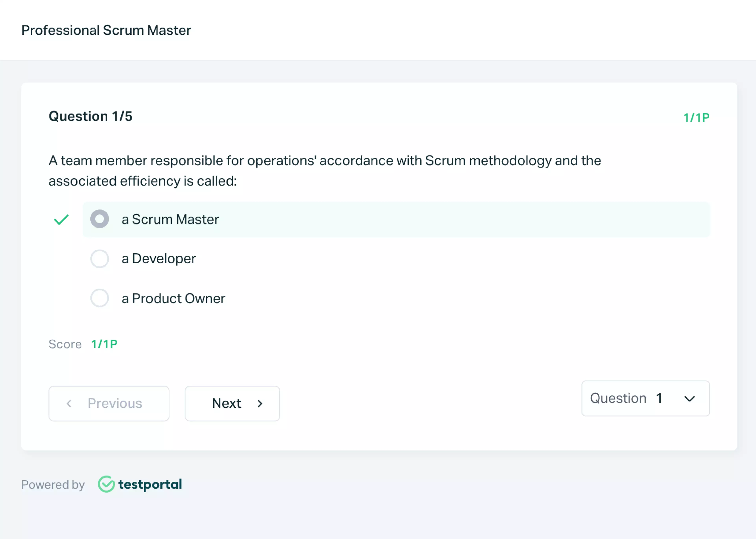Click the 'Professional Scrum Master' title
The image size is (756, 539).
pos(106,30)
